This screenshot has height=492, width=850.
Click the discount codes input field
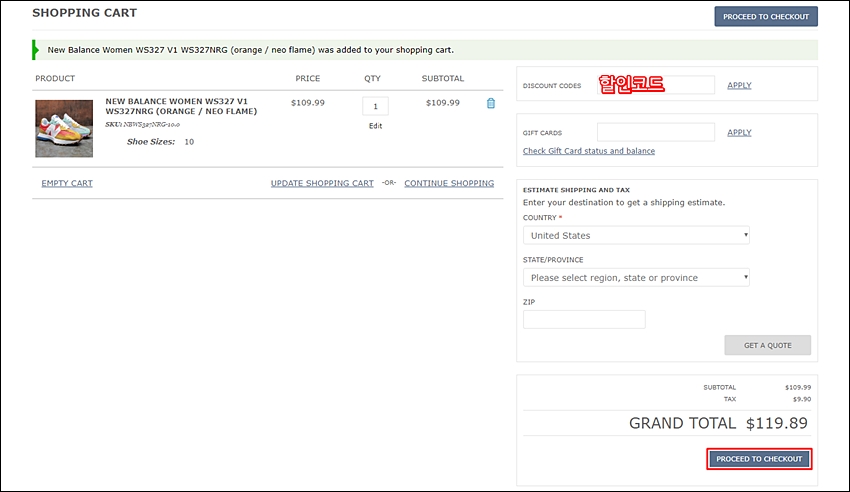coord(655,85)
